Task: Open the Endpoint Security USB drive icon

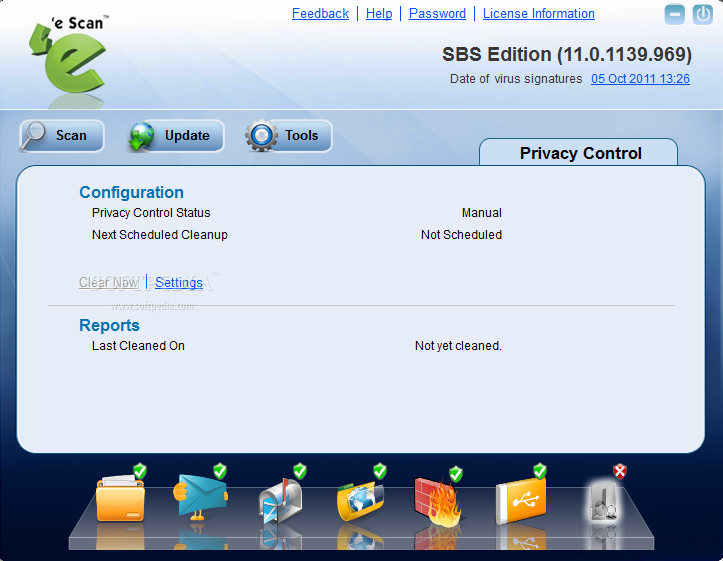Action: (x=521, y=501)
